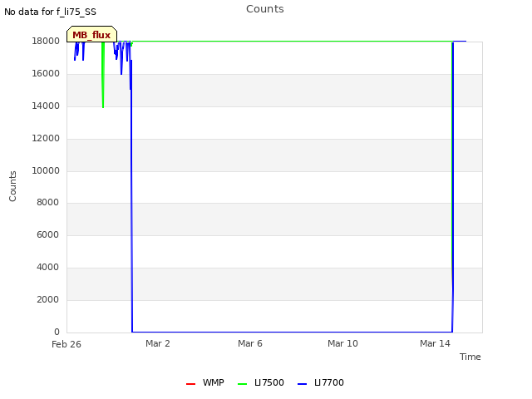Click the green LI7500 dip near 14000
Screen dimensions: 532x399
(103, 107)
